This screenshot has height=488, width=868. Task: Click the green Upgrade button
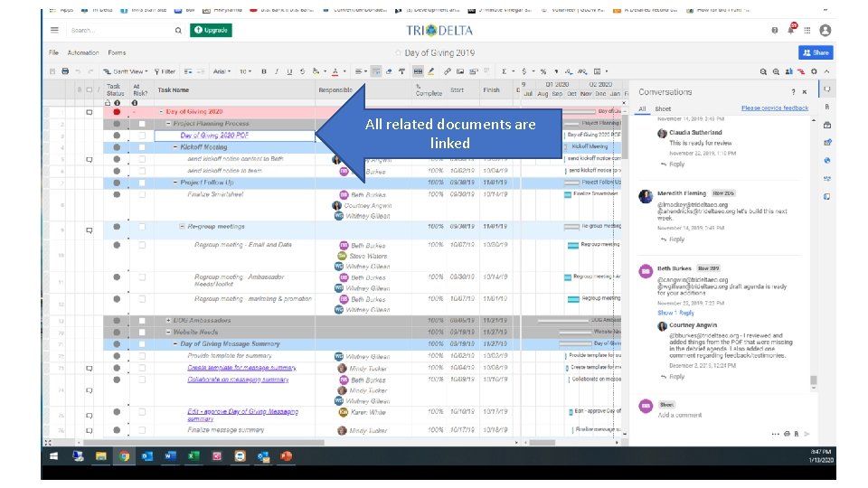[211, 30]
